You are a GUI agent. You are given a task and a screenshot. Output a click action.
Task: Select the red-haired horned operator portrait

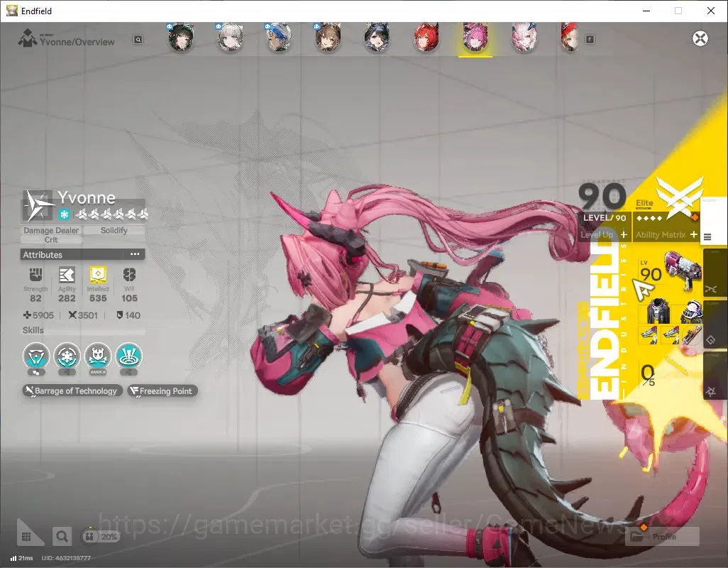[x=426, y=38]
